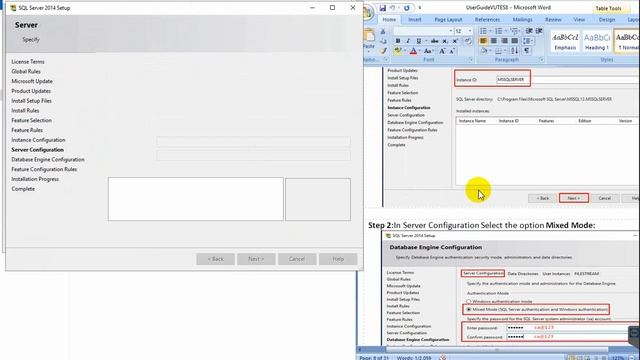Click the Increase Indent icon
This screenshot has height=360, width=640.
(539, 31)
